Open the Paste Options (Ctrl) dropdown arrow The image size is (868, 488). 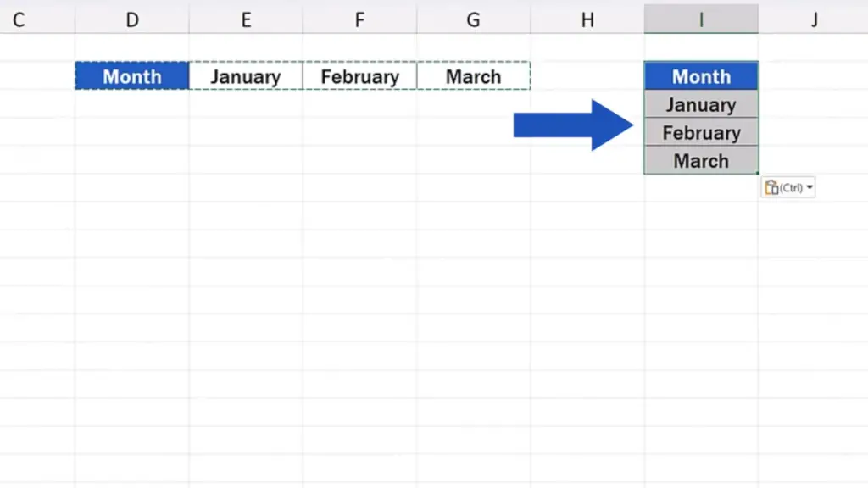810,187
